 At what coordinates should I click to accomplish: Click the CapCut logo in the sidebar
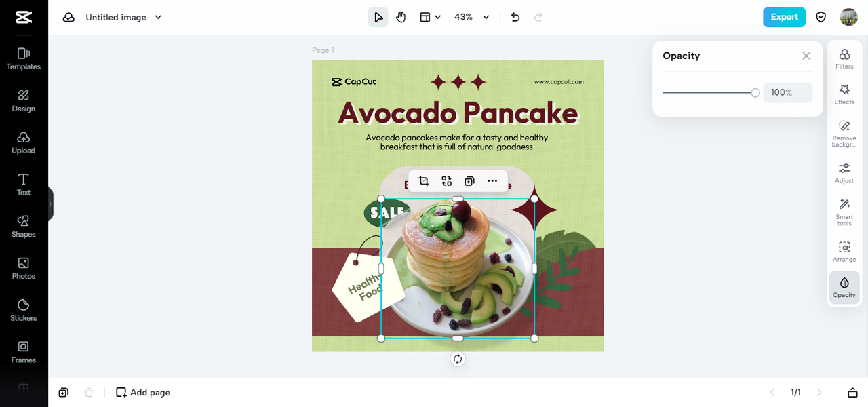24,17
